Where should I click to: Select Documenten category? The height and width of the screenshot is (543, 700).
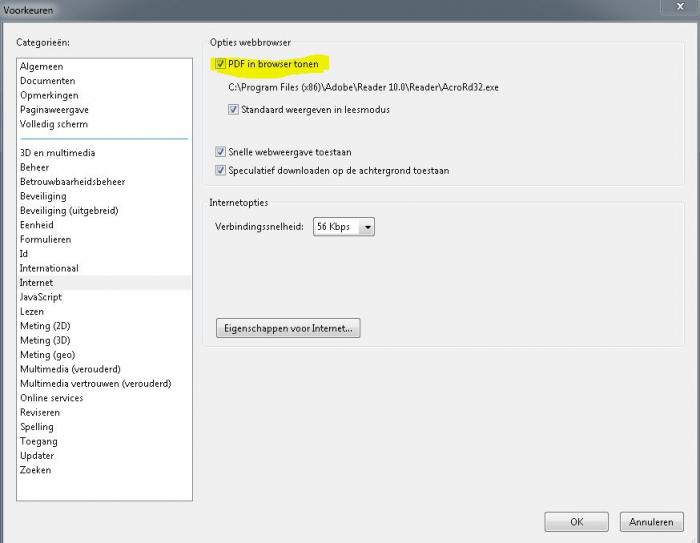pos(47,81)
